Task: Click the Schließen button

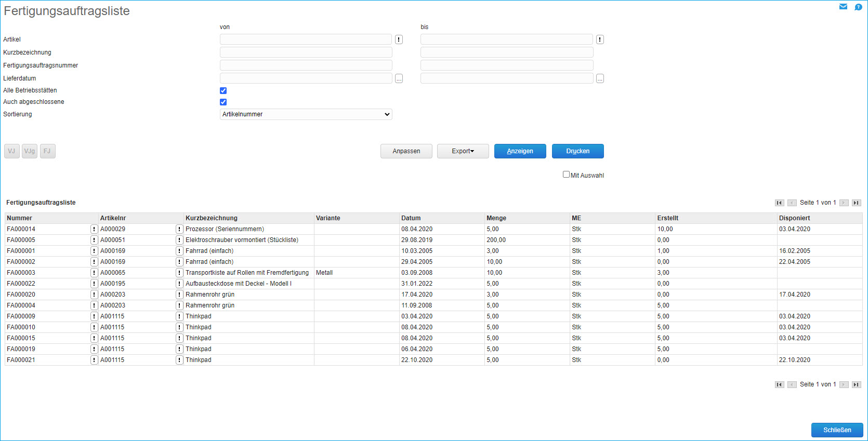Action: click(x=837, y=430)
